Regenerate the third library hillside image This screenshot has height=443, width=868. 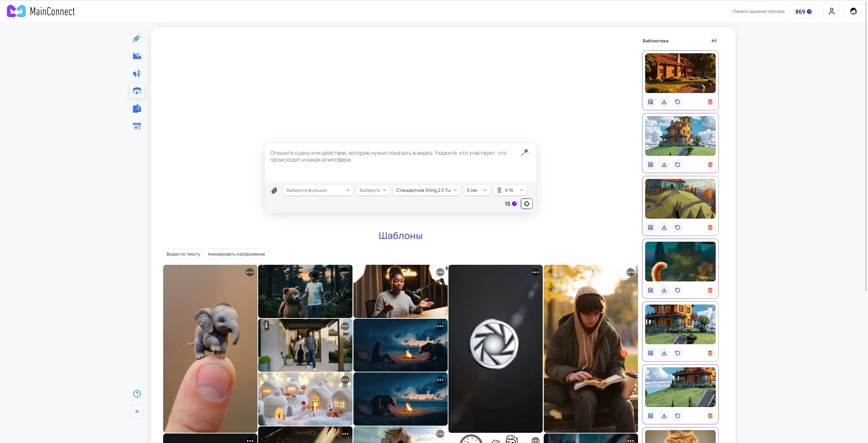pyautogui.click(x=677, y=227)
